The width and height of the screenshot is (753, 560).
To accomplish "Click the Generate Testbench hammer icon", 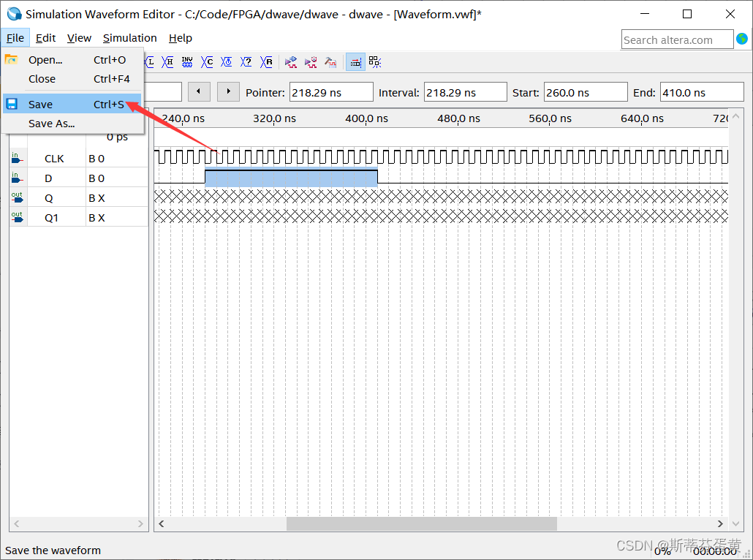I will (330, 62).
